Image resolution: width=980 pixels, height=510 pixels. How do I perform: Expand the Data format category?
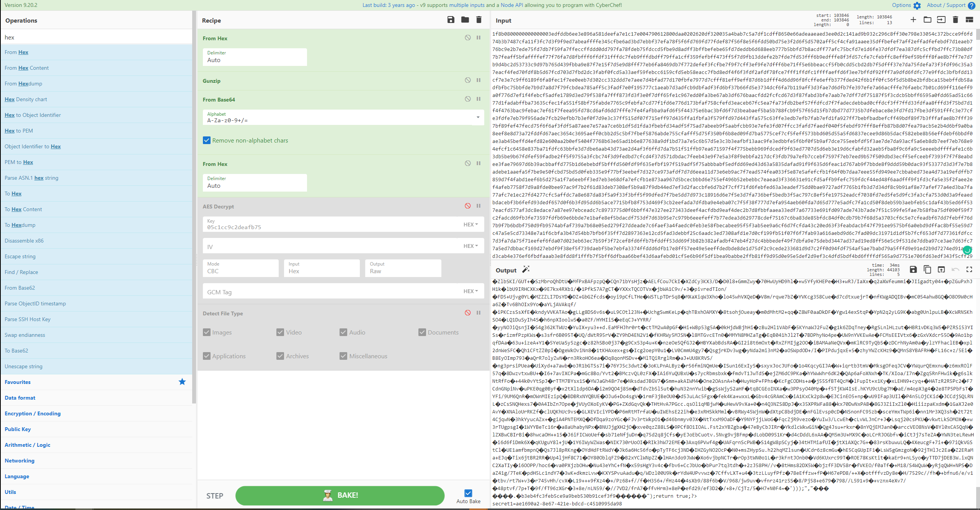pos(20,398)
